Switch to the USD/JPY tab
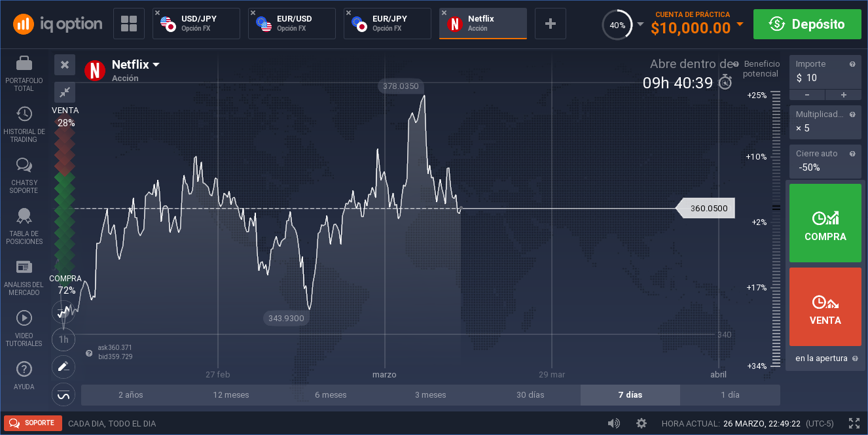This screenshot has width=868, height=435. pos(196,24)
